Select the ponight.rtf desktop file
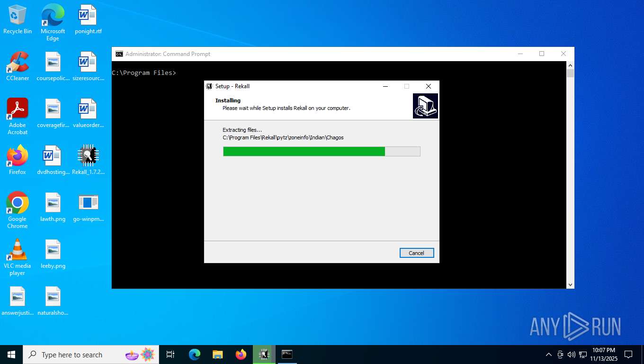This screenshot has height=364, width=644. [88, 19]
